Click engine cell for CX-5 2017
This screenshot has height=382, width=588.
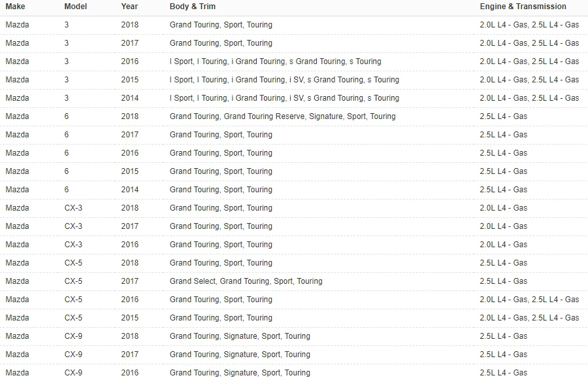(503, 281)
